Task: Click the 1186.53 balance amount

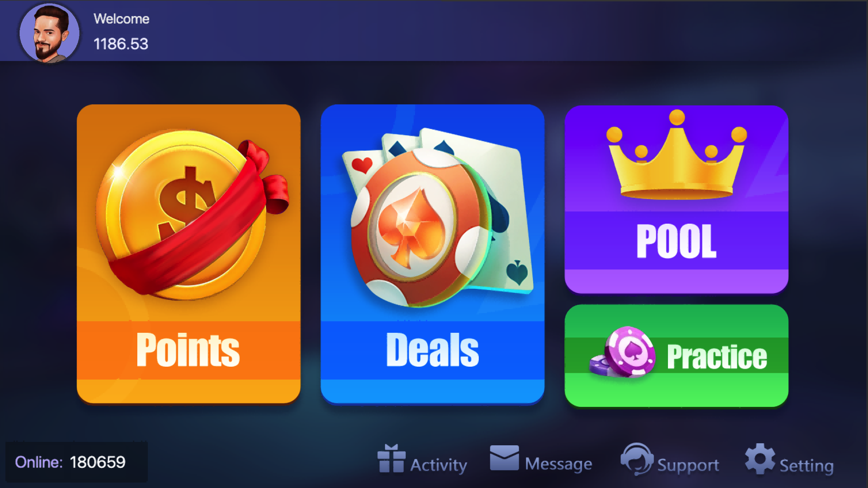Action: tap(121, 44)
